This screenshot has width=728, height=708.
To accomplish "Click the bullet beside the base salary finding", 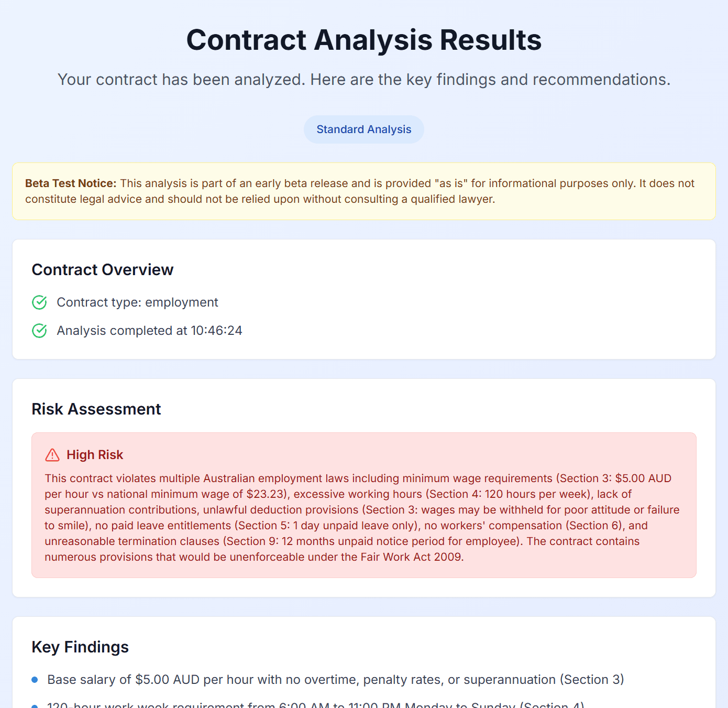I will [35, 680].
